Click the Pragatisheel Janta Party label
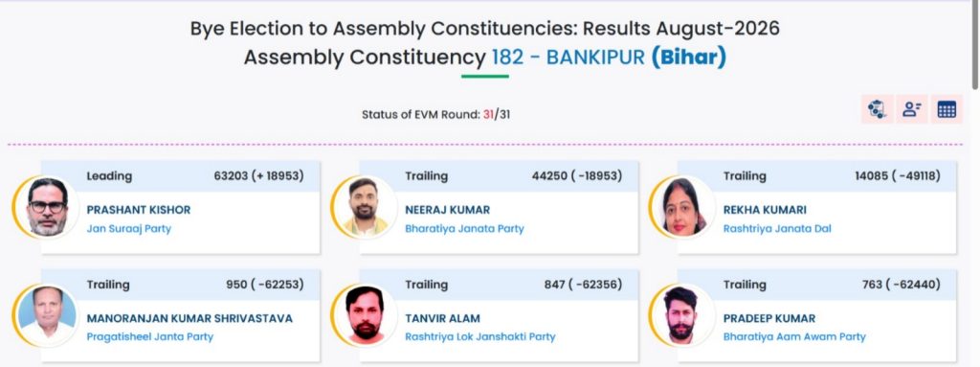980x367 pixels. (150, 337)
